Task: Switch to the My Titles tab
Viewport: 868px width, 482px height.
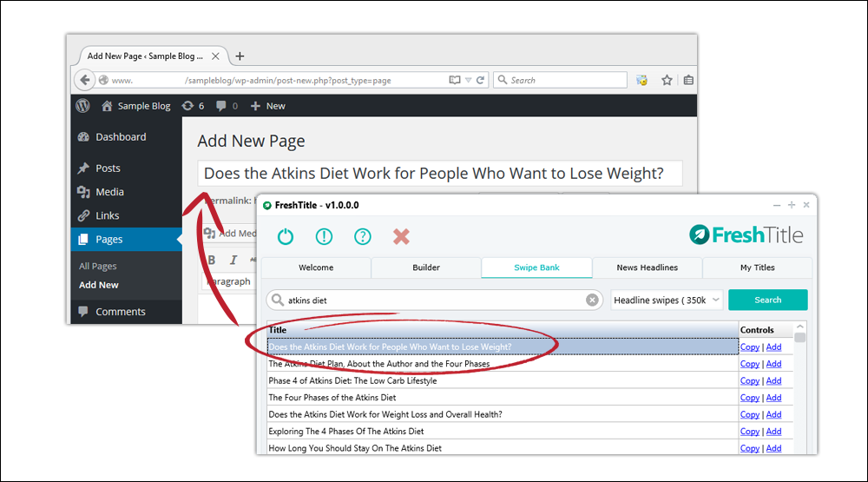Action: pyautogui.click(x=757, y=267)
